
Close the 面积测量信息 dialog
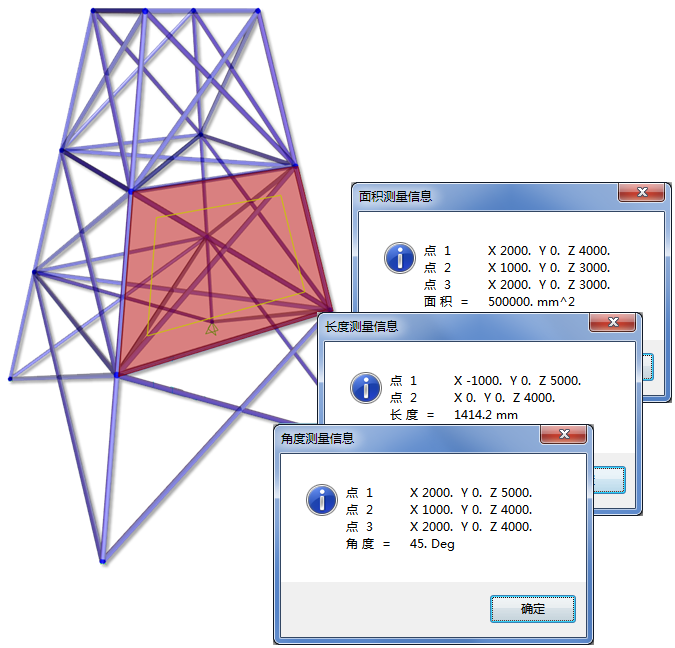tap(641, 194)
